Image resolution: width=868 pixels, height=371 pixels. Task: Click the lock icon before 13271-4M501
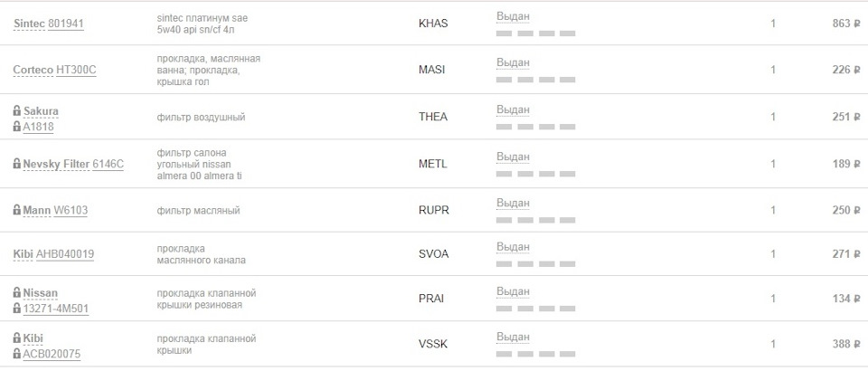pyautogui.click(x=17, y=309)
